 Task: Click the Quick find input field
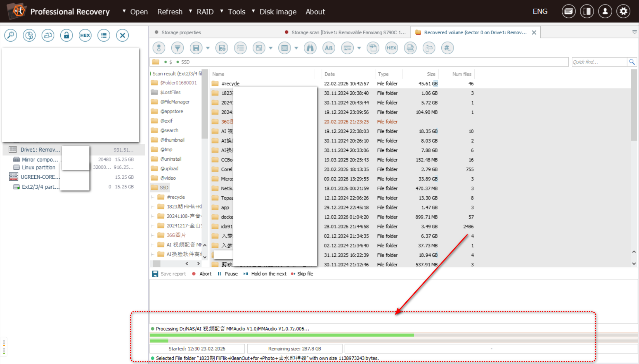(x=599, y=62)
